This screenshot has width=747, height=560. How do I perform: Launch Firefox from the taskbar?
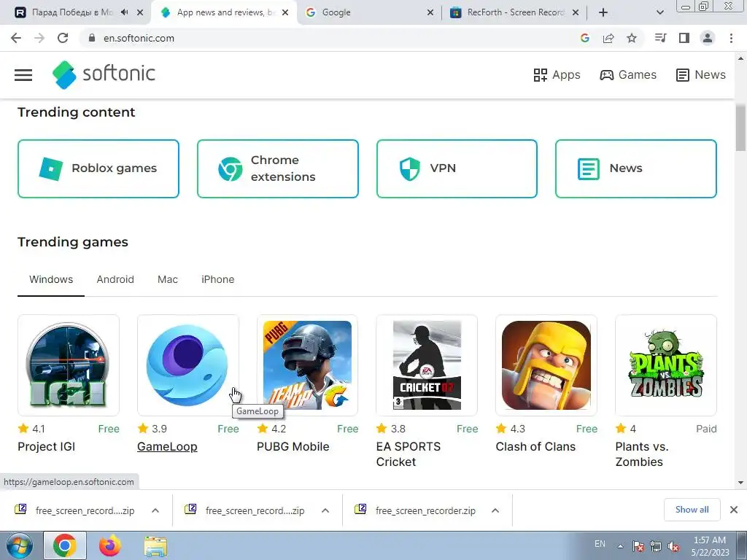[x=110, y=545]
